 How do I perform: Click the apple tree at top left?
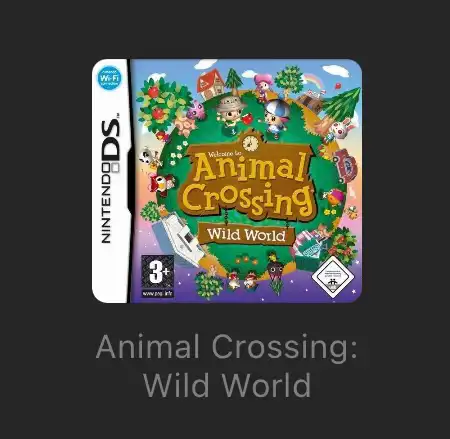point(161,106)
